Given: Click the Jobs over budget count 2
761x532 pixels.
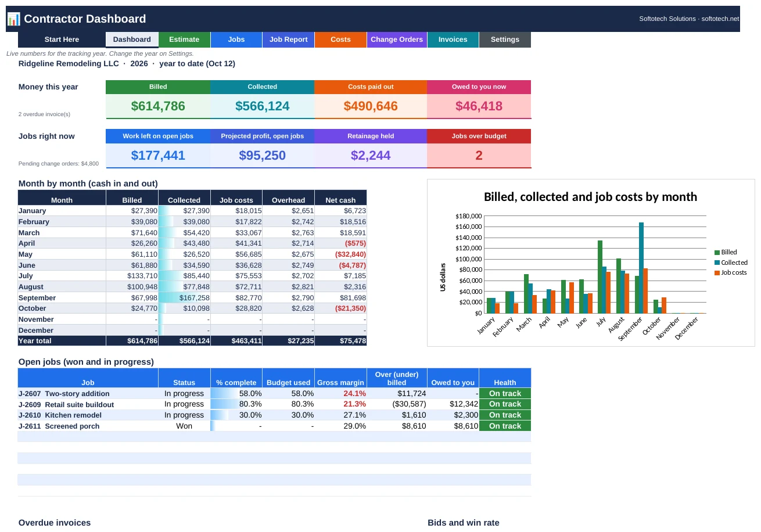Looking at the screenshot, I should 479,156.
